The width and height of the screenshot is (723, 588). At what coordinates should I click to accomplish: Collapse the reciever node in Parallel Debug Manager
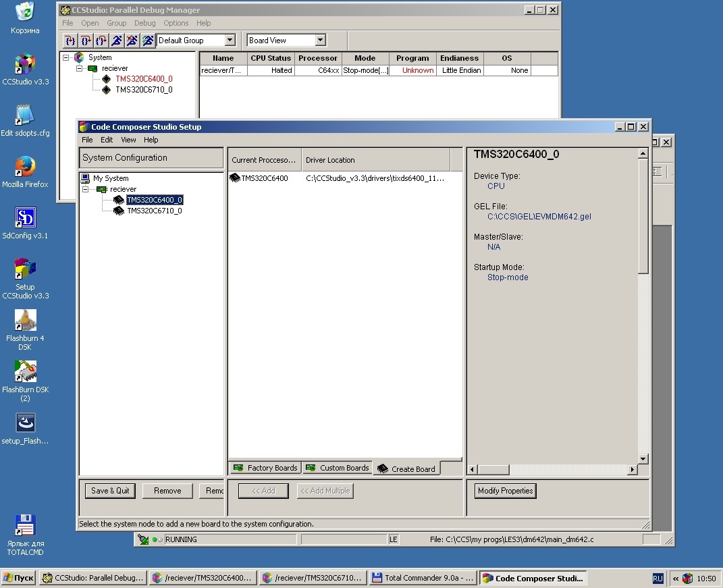point(79,68)
